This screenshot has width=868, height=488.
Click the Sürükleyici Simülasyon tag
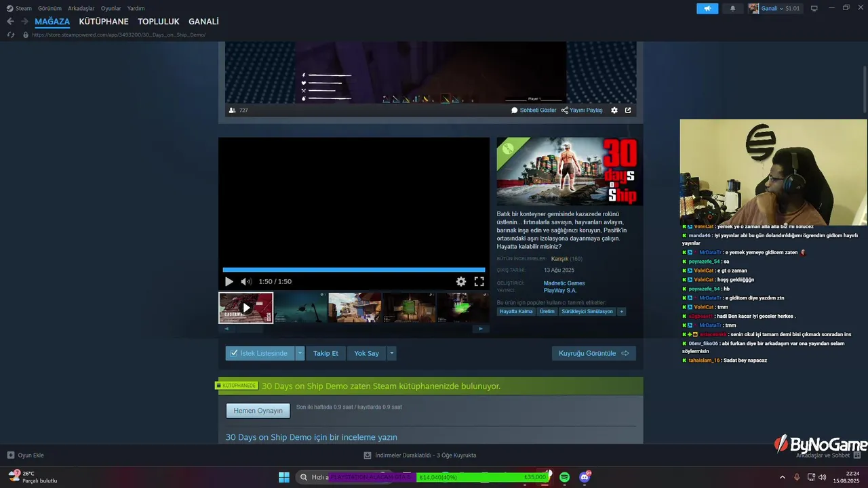click(x=587, y=312)
